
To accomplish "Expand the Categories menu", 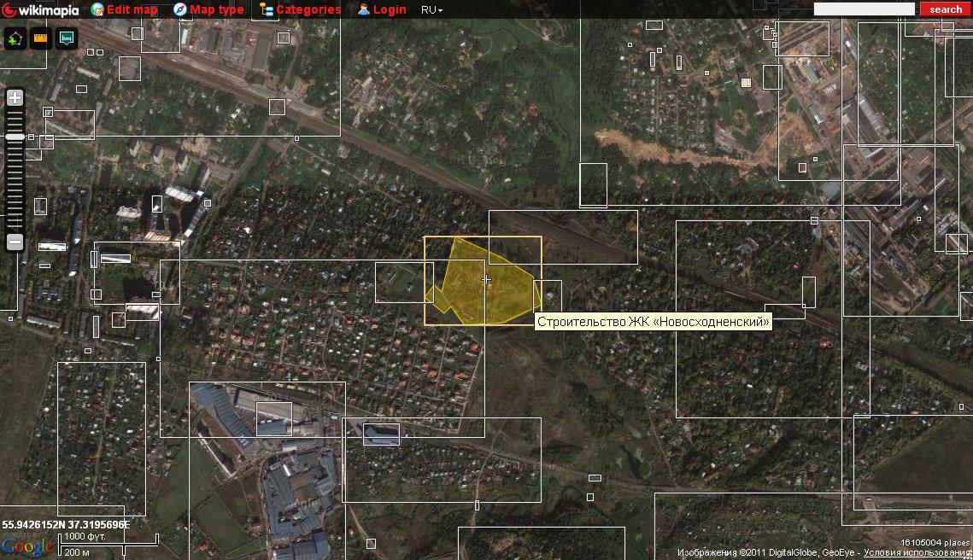I will 308,10.
